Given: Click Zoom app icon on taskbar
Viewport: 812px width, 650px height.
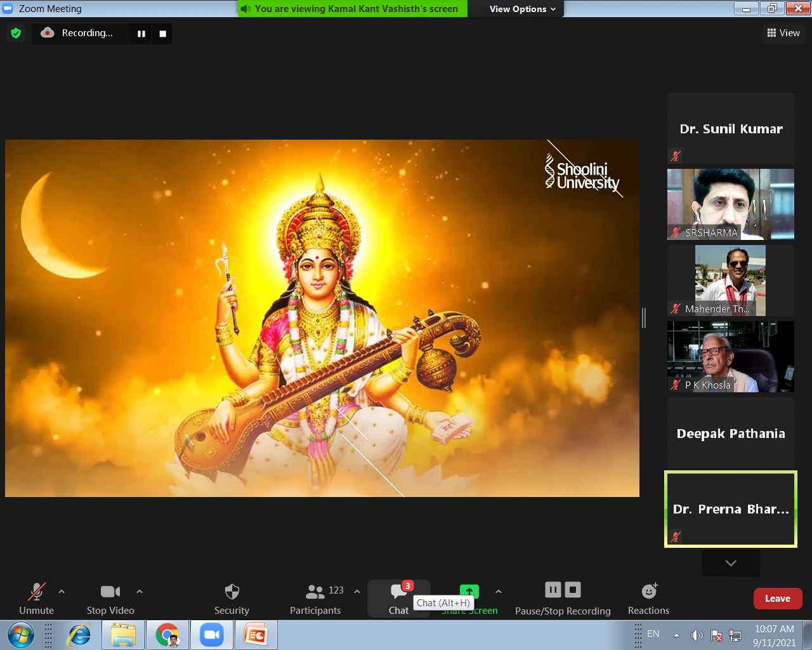Looking at the screenshot, I should point(212,635).
